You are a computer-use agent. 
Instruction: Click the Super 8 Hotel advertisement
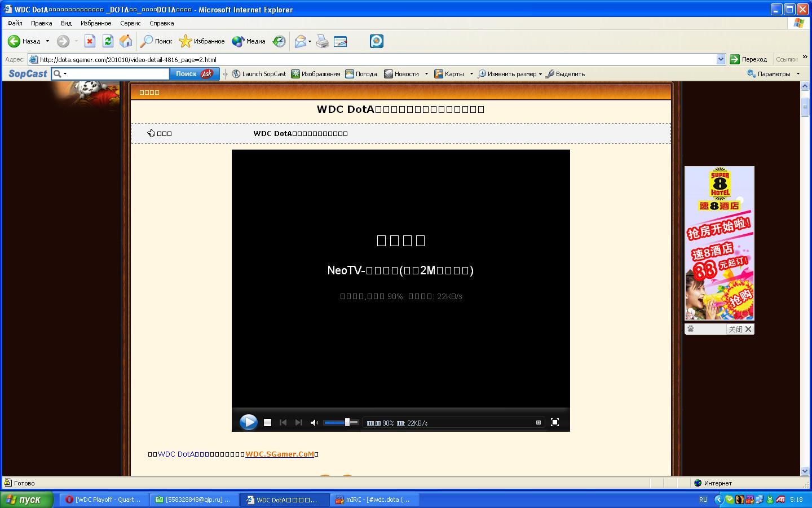click(x=719, y=243)
